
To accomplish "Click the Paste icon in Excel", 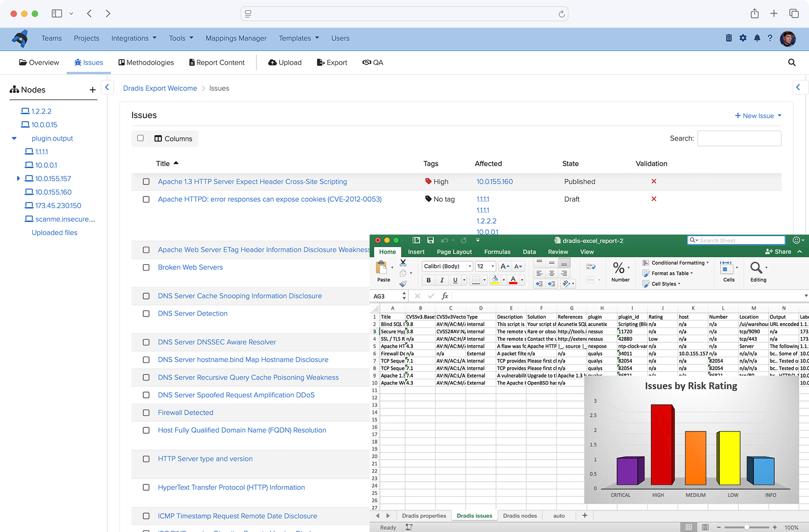I will (382, 269).
